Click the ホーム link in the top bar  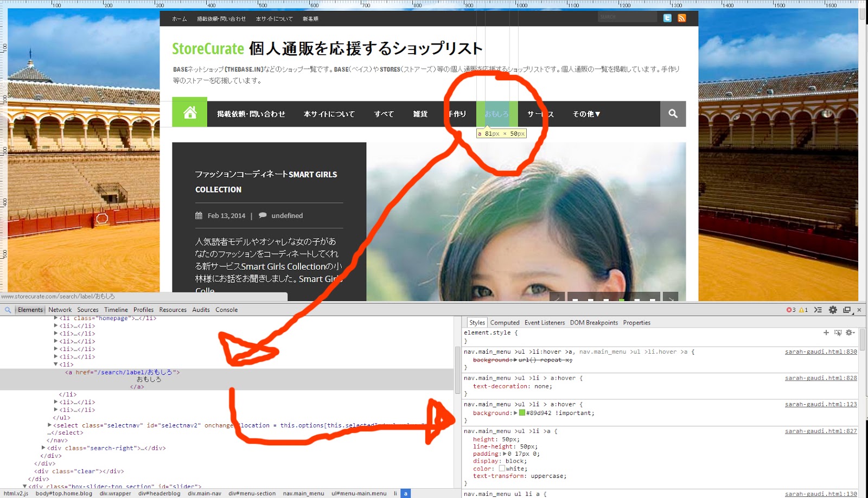point(180,18)
